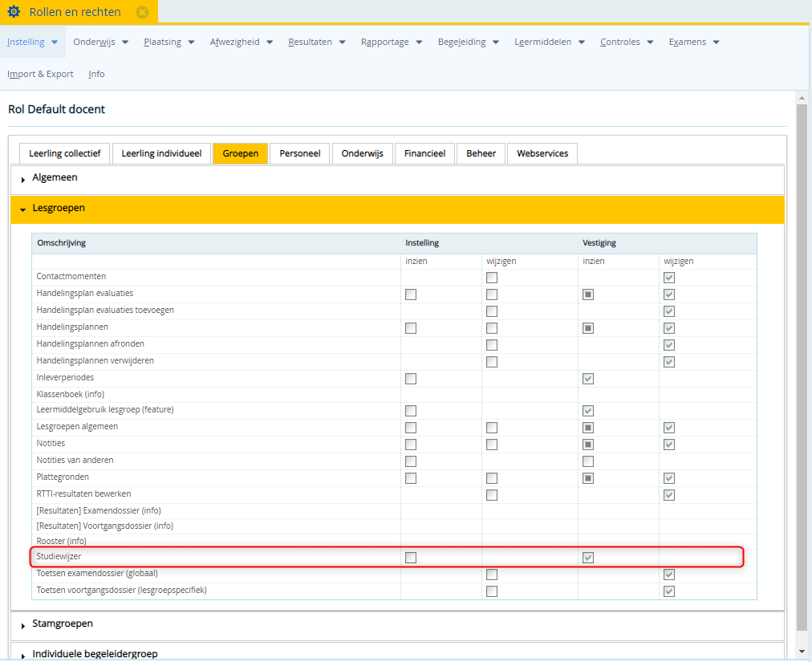
Task: Toggle Vestiging inzien for Notities
Action: (x=588, y=445)
